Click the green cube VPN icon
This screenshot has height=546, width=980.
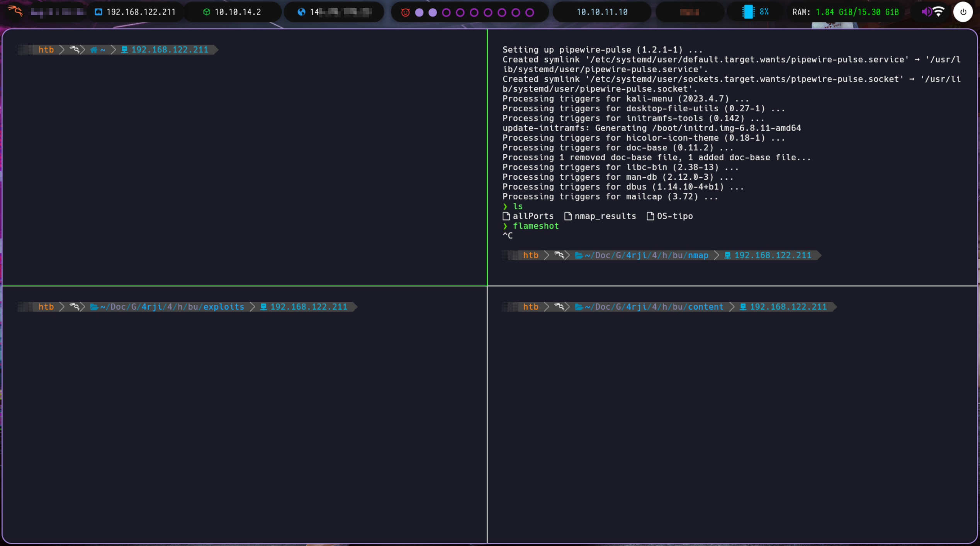(207, 12)
